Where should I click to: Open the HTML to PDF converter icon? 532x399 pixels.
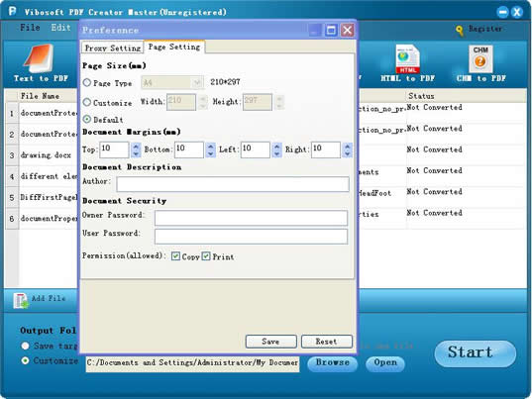click(407, 59)
